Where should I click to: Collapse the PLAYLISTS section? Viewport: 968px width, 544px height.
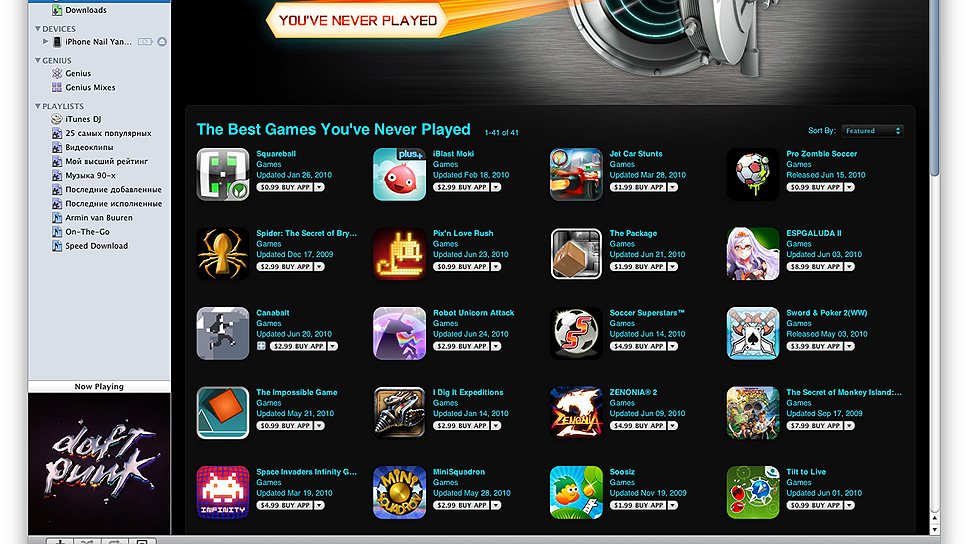tap(38, 106)
